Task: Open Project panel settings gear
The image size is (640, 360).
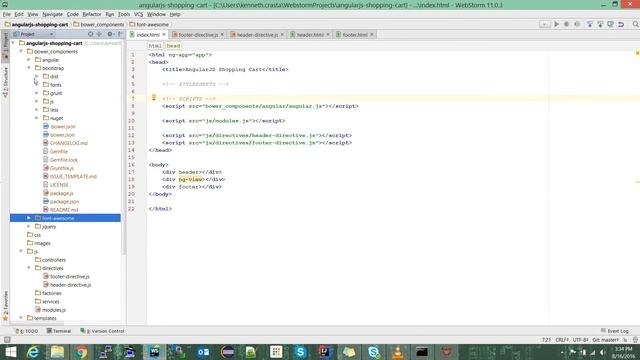Action: click(110, 34)
